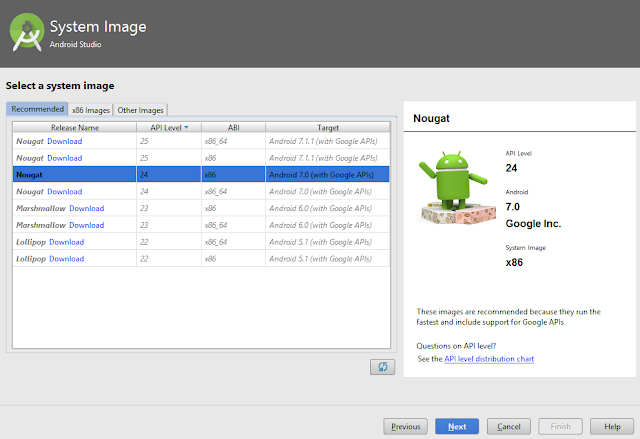Open the API level distribution chart link

tap(491, 358)
